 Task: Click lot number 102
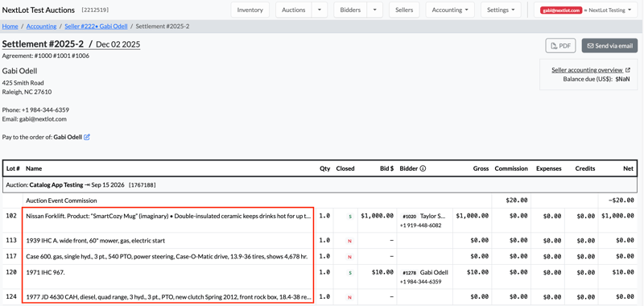11,216
